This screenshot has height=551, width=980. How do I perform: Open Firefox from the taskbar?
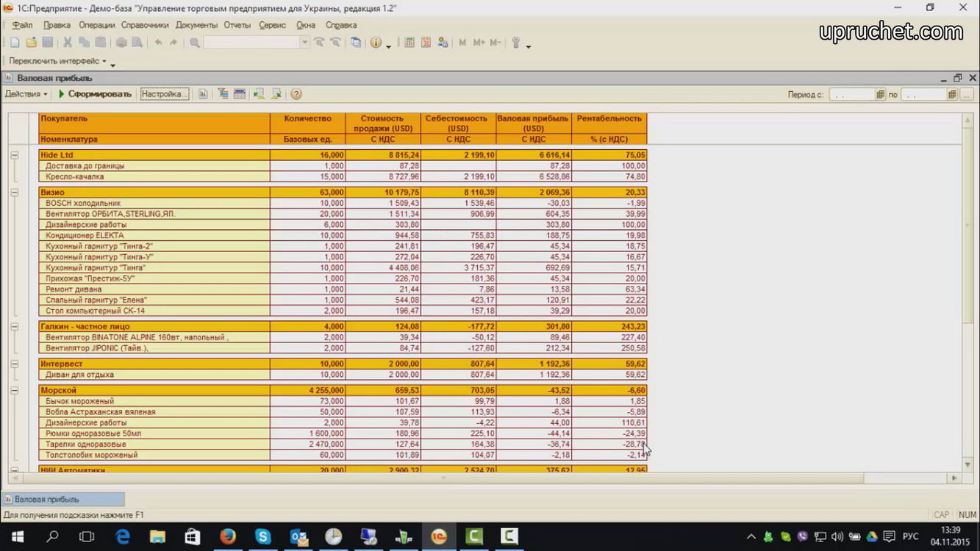click(228, 537)
